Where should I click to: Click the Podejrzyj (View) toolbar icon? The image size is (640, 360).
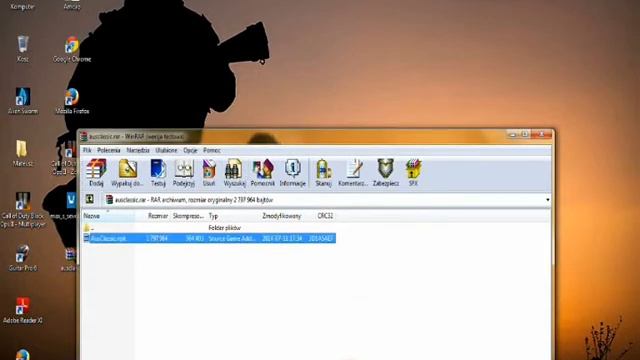(x=184, y=173)
